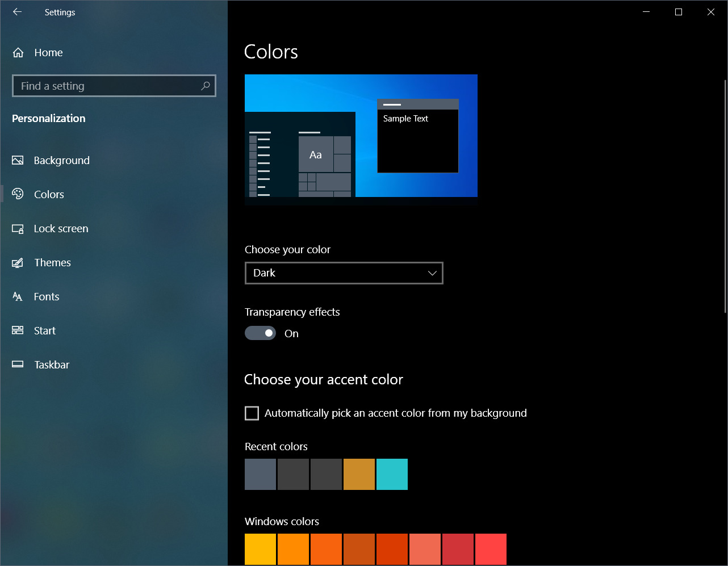Click the Home house icon
728x566 pixels.
pos(18,53)
